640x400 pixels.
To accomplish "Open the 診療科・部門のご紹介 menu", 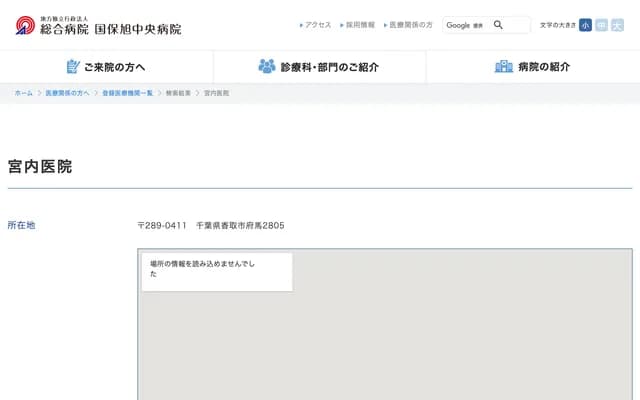I will [x=320, y=67].
